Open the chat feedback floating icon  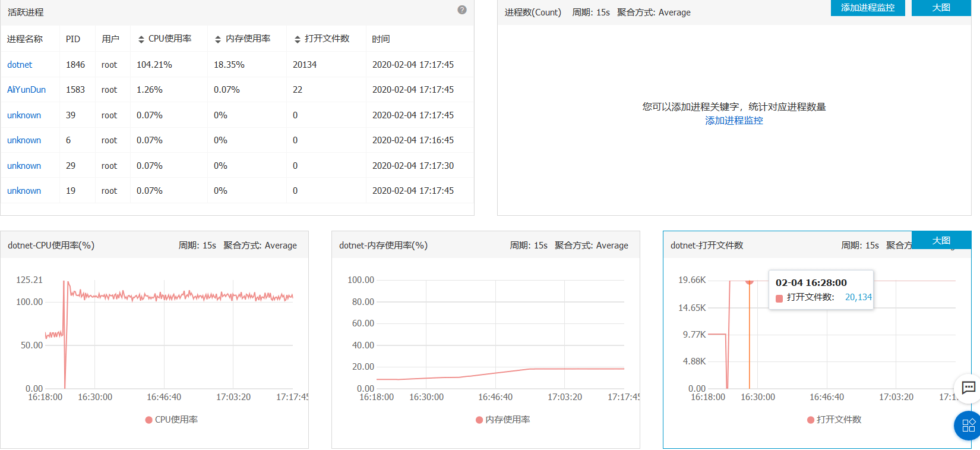point(968,388)
